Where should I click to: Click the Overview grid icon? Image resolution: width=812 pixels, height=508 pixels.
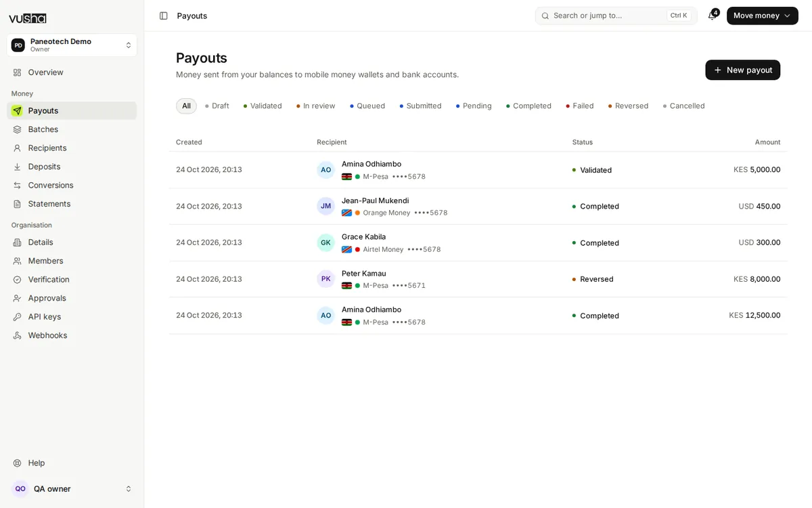coord(17,72)
